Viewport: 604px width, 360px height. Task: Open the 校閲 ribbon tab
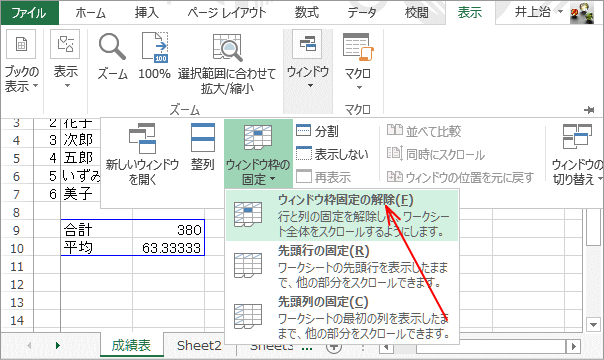416,13
